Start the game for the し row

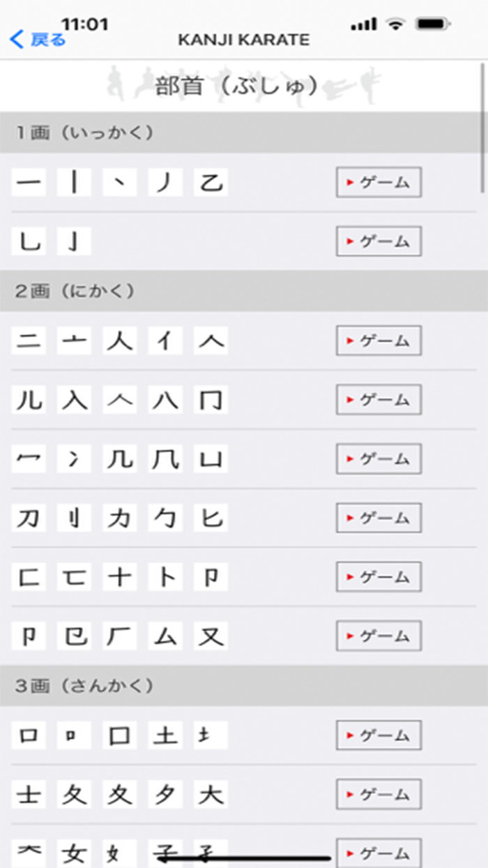point(378,241)
